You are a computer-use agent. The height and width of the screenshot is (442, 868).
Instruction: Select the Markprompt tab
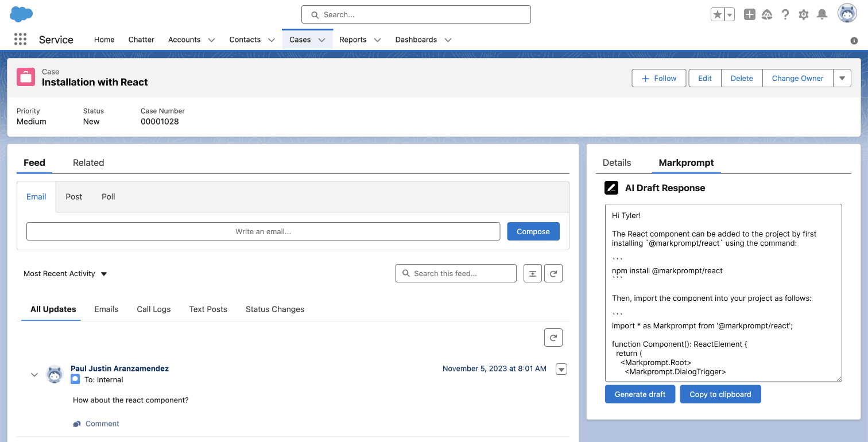tap(686, 163)
